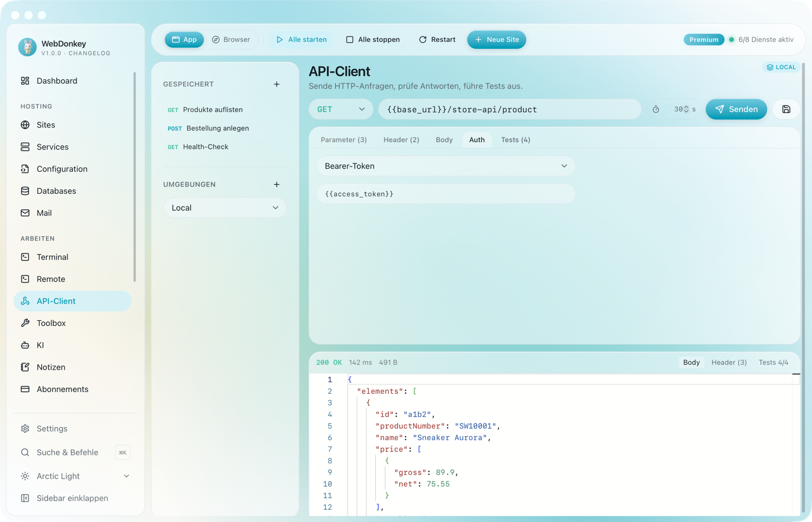Open saved request Produkte auflisten

(225, 110)
